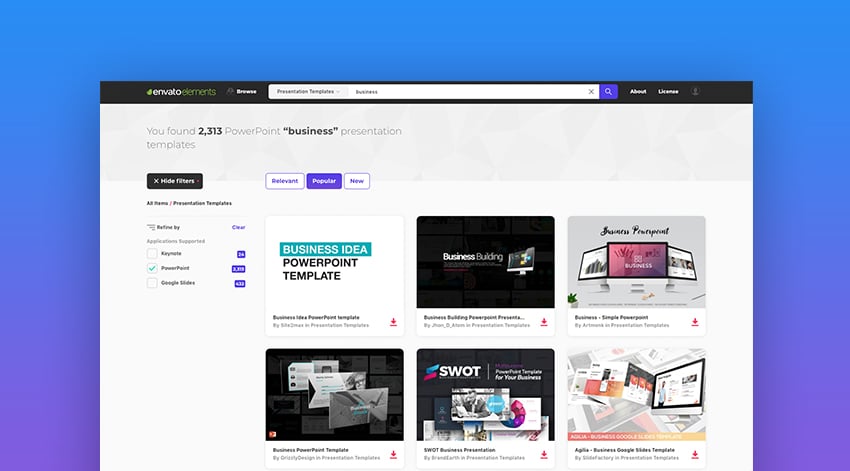
Task: Open the Business Idea PowerPoint Template thumbnail
Action: tap(334, 262)
